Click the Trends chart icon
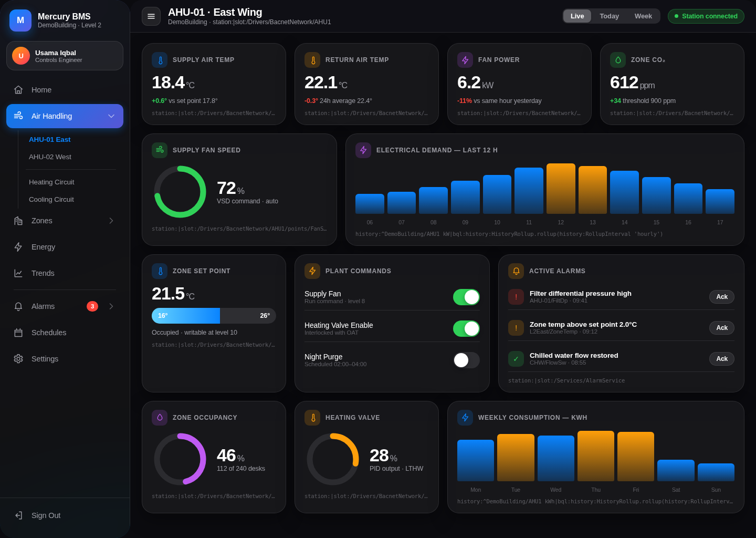Image resolution: width=756 pixels, height=538 pixels. (18, 273)
